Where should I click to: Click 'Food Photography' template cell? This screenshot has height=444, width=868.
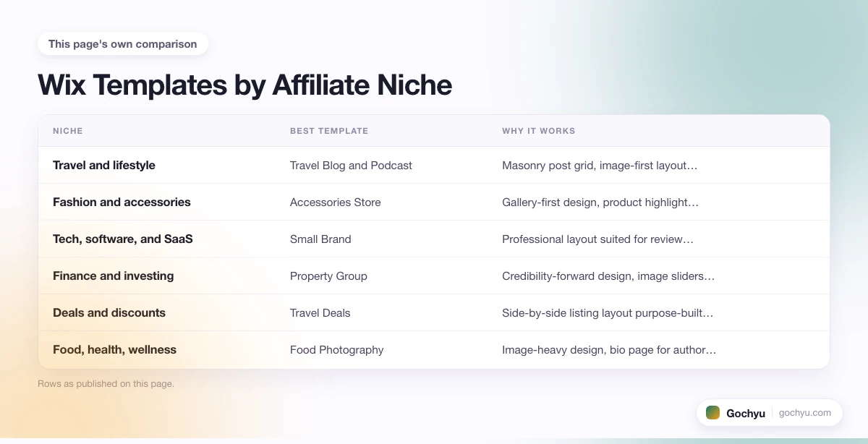(x=337, y=350)
